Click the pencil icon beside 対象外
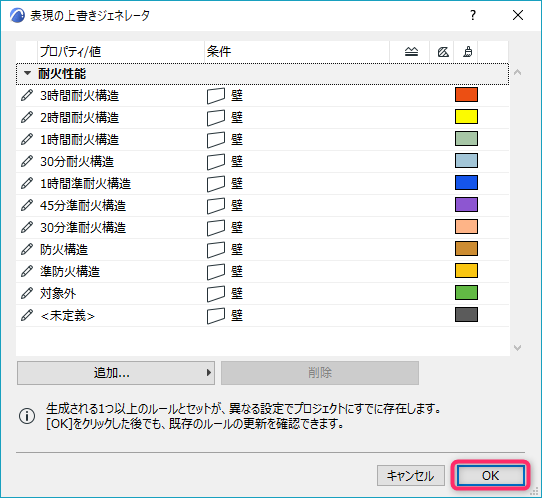Image resolution: width=542 pixels, height=498 pixels. (x=27, y=293)
